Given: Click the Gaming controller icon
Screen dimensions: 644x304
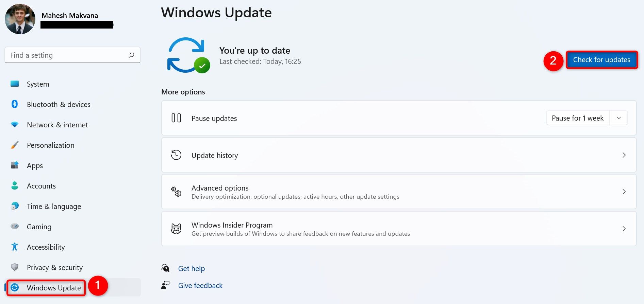Looking at the screenshot, I should click(15, 226).
